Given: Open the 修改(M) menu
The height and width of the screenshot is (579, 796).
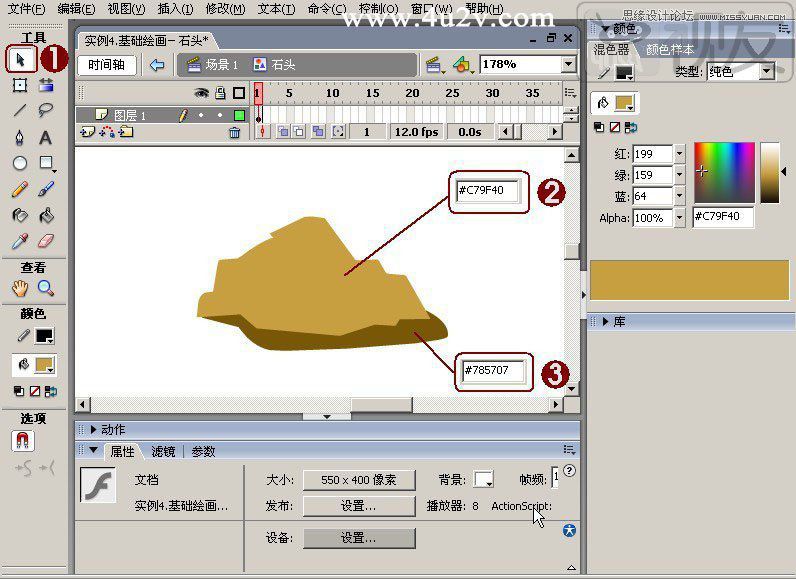Looking at the screenshot, I should click(x=225, y=9).
